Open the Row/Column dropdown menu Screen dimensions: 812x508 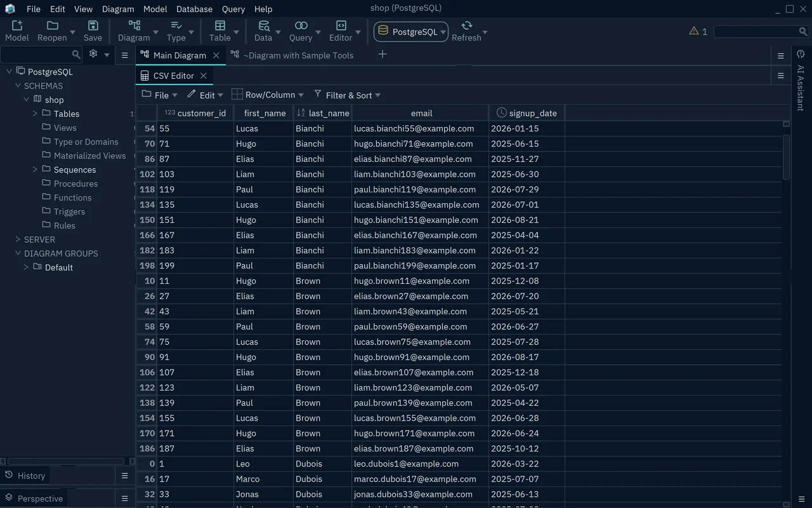coord(268,95)
